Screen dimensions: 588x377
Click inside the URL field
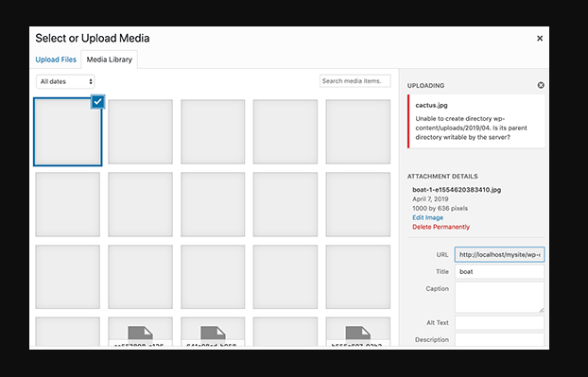pos(499,255)
